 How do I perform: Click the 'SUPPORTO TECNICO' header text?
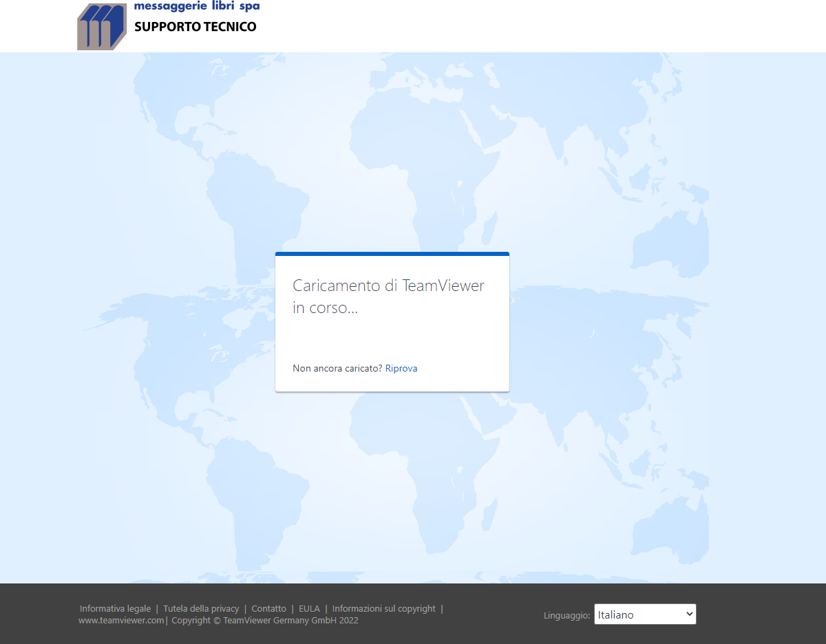tap(195, 27)
